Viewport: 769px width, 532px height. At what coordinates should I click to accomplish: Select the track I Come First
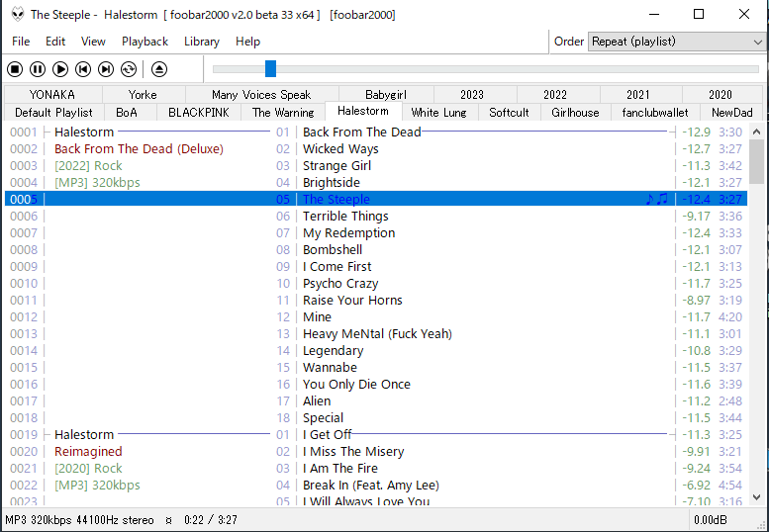pyautogui.click(x=337, y=266)
